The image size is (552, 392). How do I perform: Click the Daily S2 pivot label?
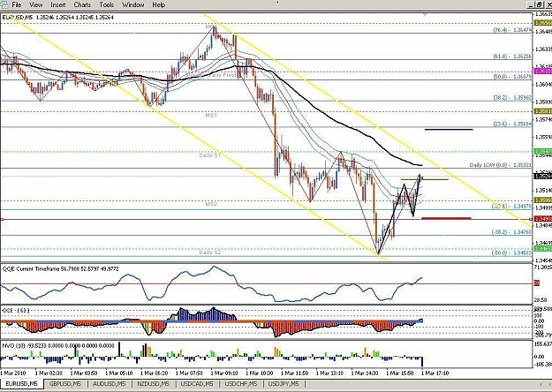[x=210, y=253]
